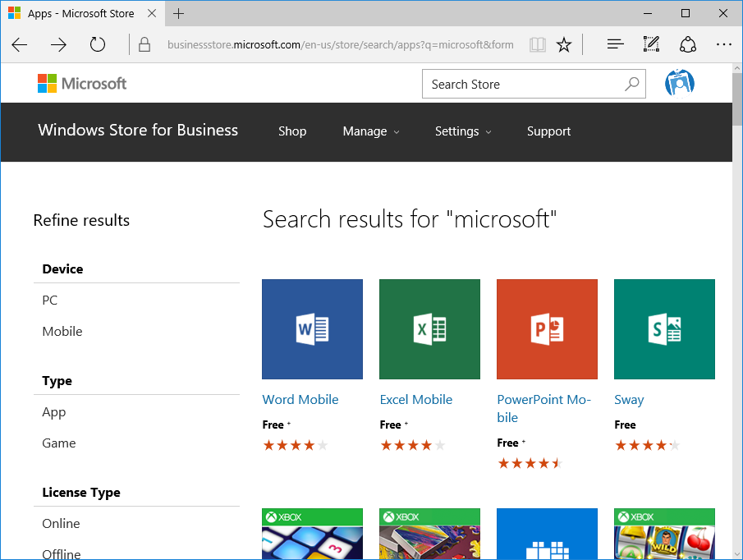Open a new browser tab
Viewport: 743px width, 560px height.
coord(179,14)
